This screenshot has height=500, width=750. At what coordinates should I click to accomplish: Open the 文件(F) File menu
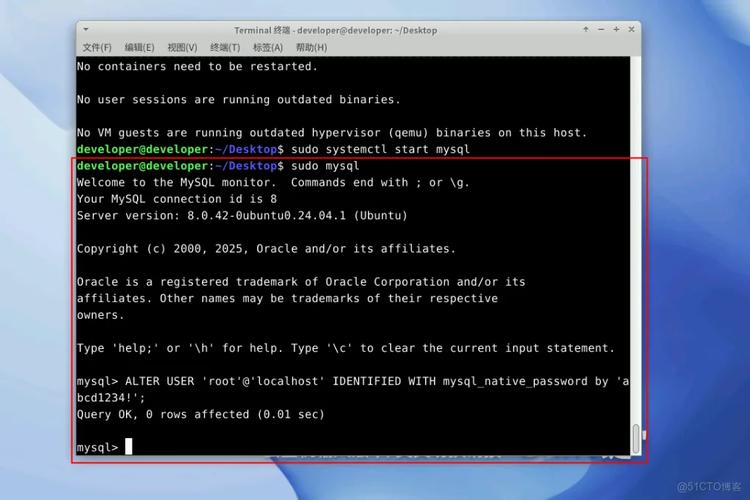(97, 47)
